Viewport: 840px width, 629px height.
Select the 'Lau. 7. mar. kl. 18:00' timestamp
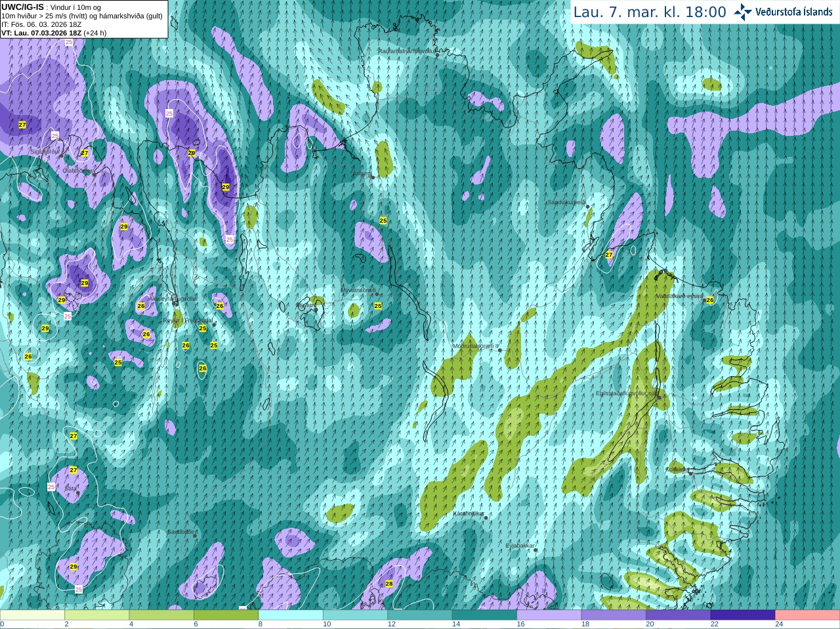point(650,12)
